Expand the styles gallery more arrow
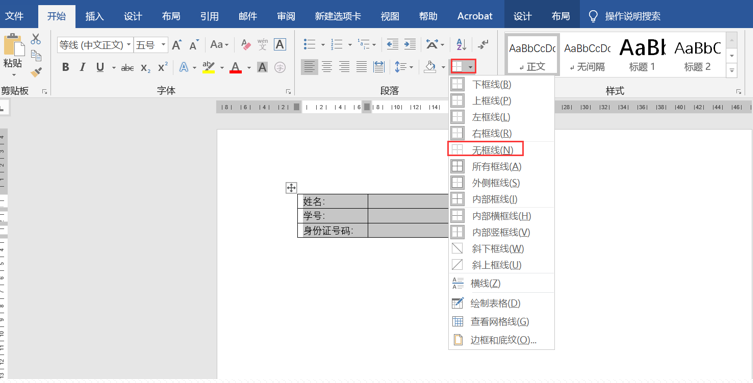 [x=732, y=71]
